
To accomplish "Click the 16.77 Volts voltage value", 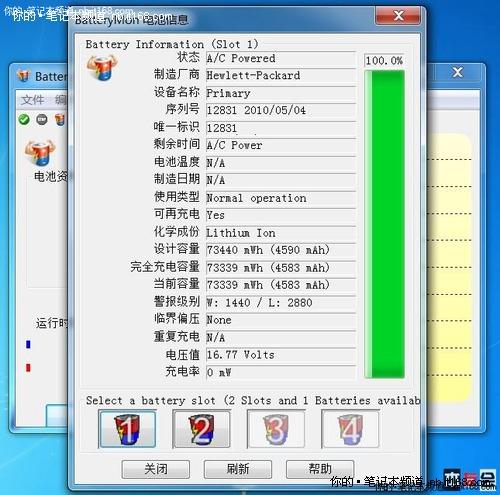I will coord(281,355).
